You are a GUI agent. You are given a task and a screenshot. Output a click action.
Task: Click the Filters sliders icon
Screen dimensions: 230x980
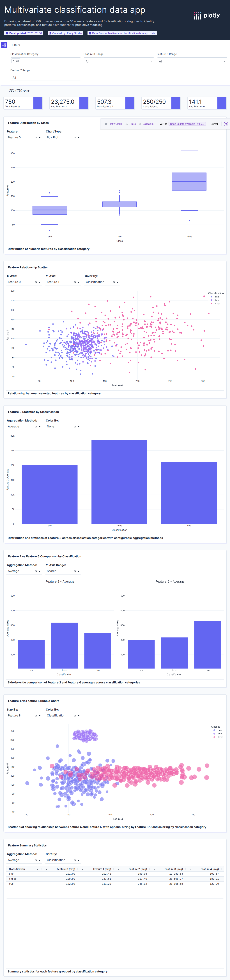pyautogui.click(x=4, y=45)
